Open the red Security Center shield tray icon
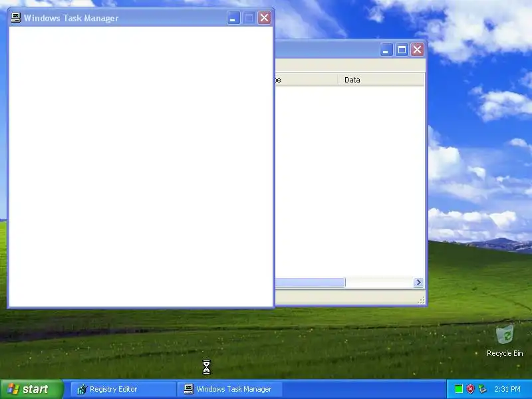 point(470,389)
